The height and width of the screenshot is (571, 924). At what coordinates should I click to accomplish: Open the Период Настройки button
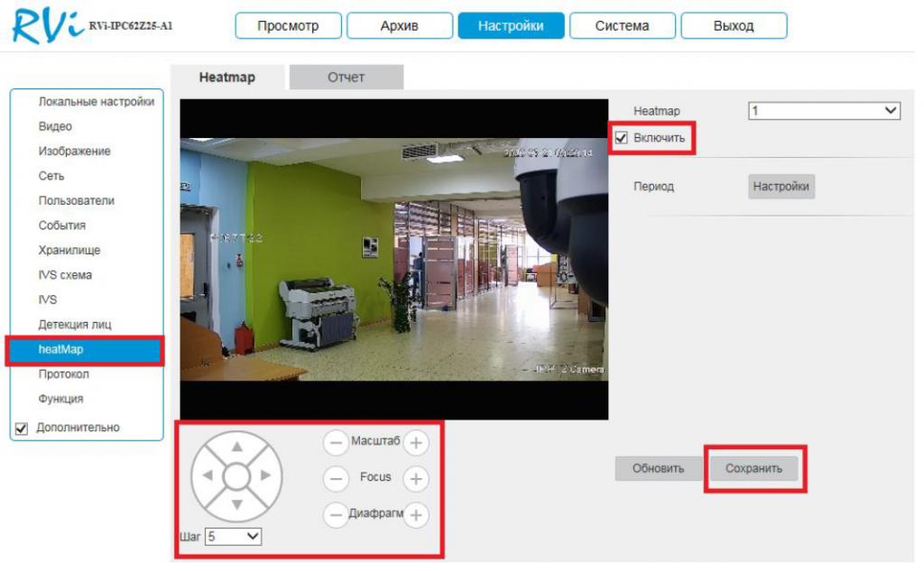(x=781, y=187)
